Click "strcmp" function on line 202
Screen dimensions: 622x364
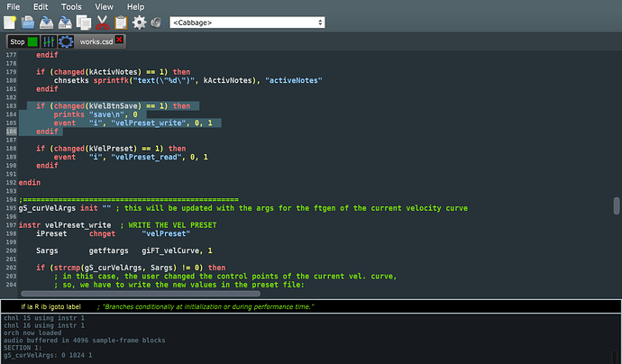(67, 268)
